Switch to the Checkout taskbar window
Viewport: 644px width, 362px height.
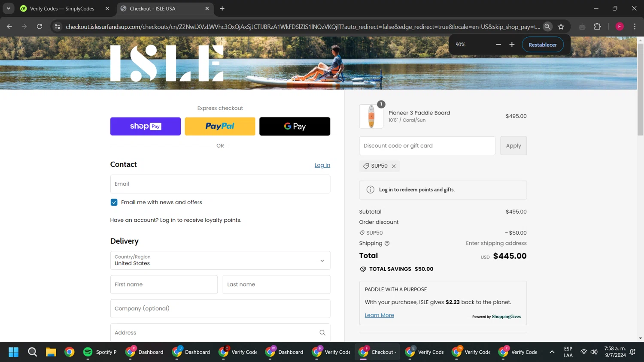coord(378,352)
